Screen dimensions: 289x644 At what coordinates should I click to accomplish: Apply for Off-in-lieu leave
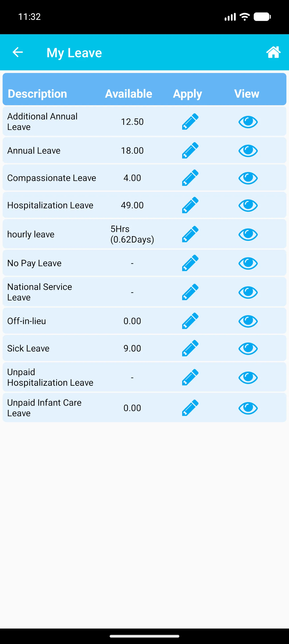(190, 321)
